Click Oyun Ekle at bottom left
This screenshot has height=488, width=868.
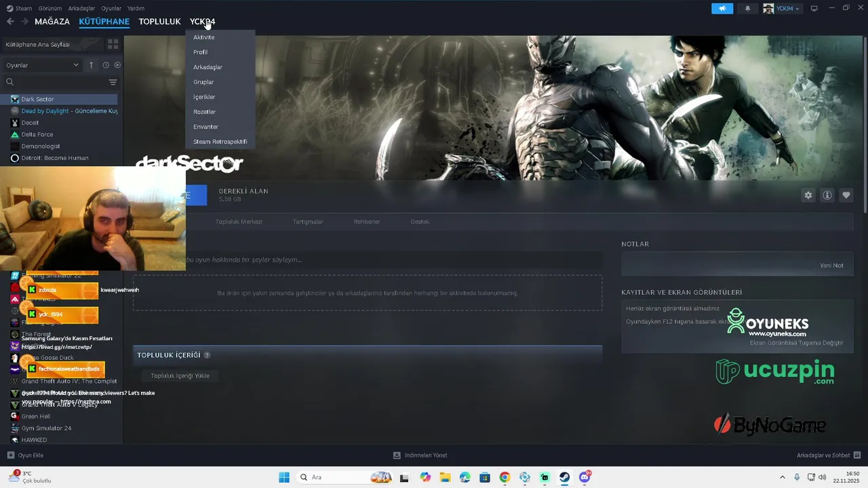[25, 455]
